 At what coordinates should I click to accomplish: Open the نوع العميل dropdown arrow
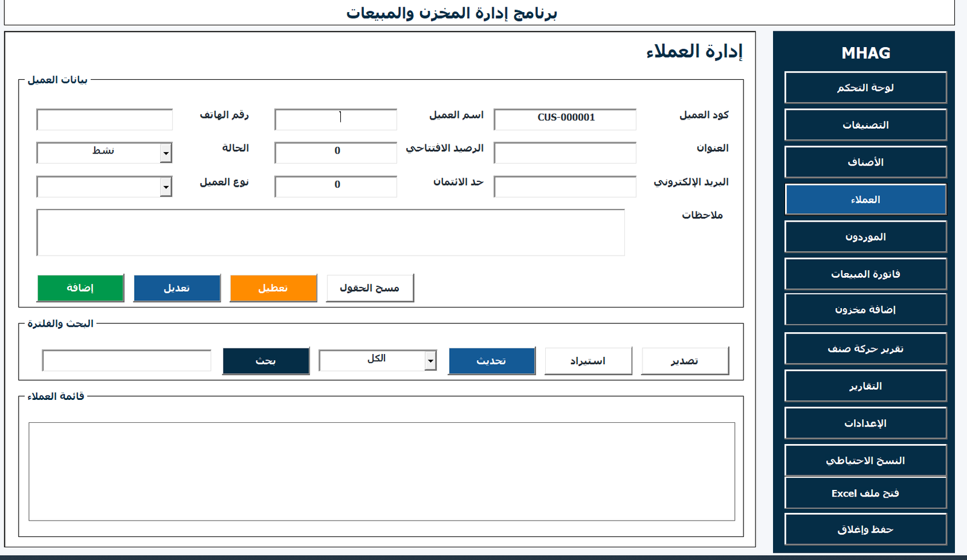[x=166, y=187]
